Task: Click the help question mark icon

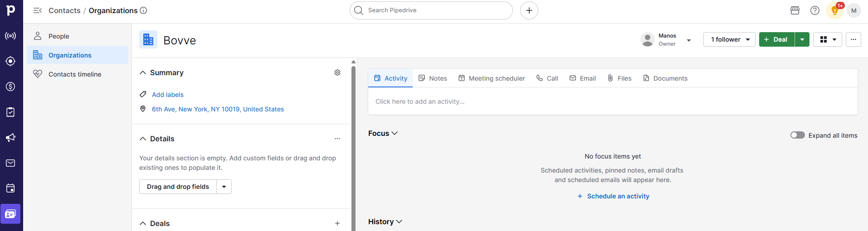Action: coord(815,10)
